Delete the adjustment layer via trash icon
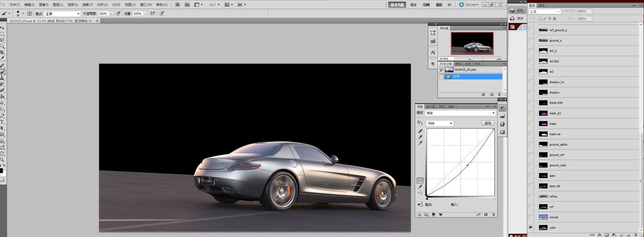The width and height of the screenshot is (644, 237). [x=493, y=214]
